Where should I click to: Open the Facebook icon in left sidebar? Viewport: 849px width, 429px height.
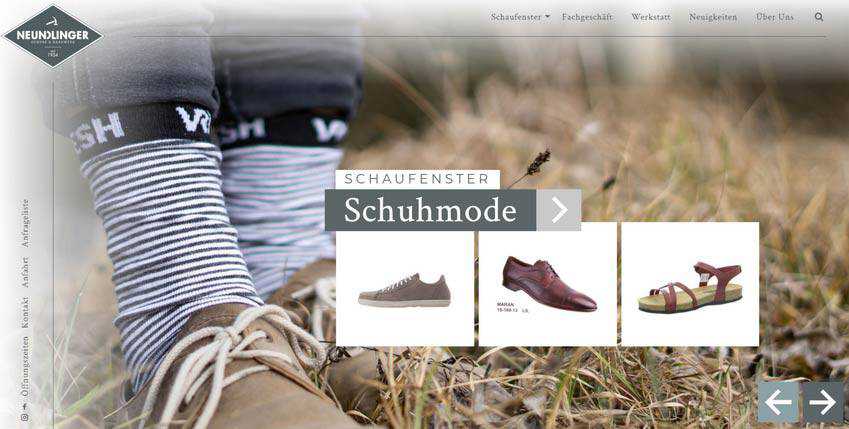pos(24,406)
